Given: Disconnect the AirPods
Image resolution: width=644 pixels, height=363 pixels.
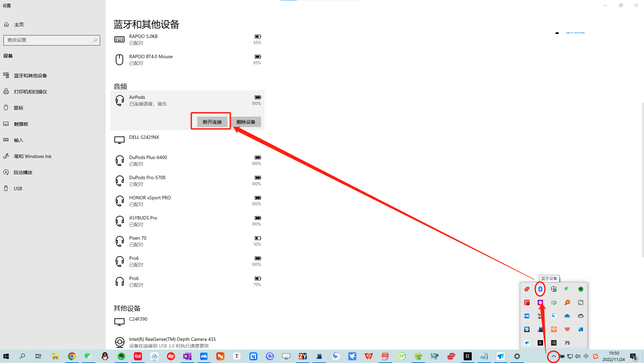Looking at the screenshot, I should point(212,122).
